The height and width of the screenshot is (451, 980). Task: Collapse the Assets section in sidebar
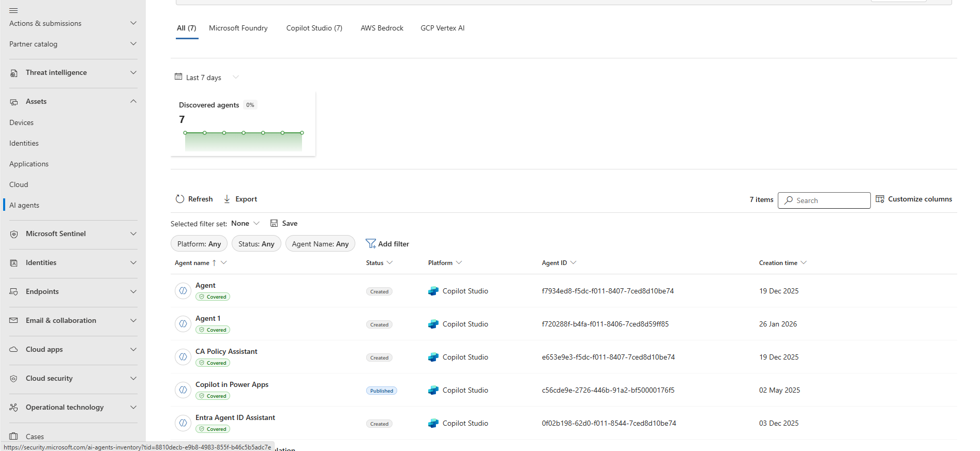tap(133, 101)
